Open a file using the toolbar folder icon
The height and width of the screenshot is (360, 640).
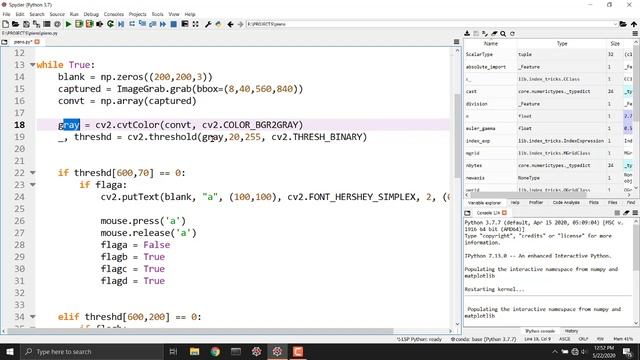(x=16, y=24)
